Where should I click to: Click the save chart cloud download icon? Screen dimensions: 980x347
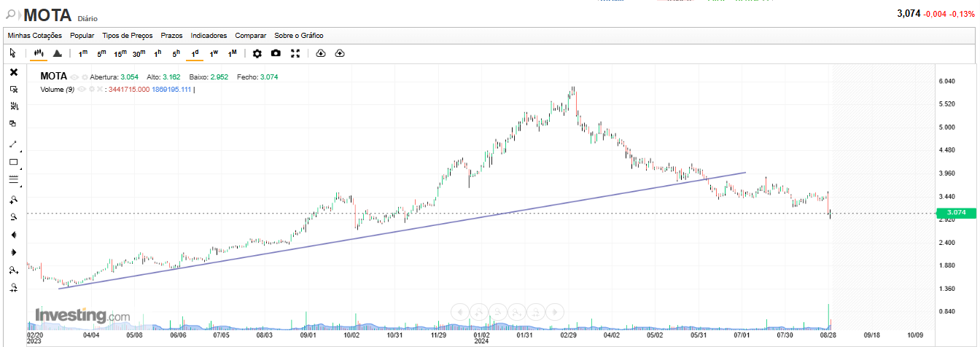(321, 53)
